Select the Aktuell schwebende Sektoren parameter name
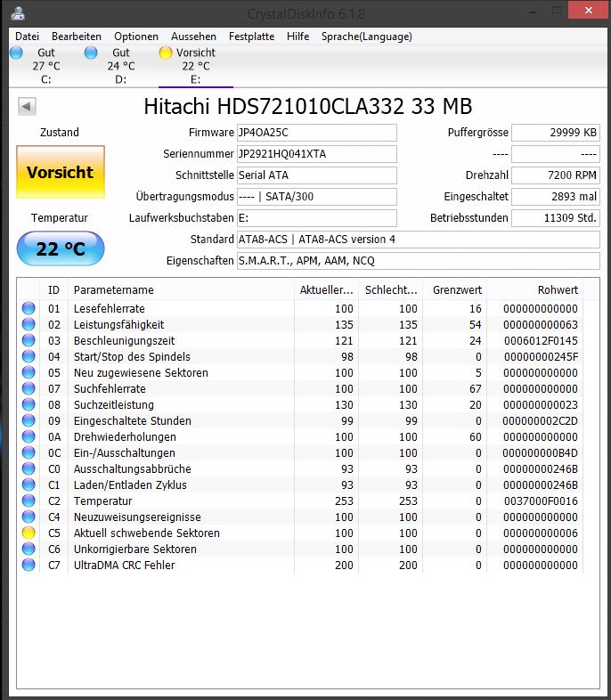 [x=146, y=533]
